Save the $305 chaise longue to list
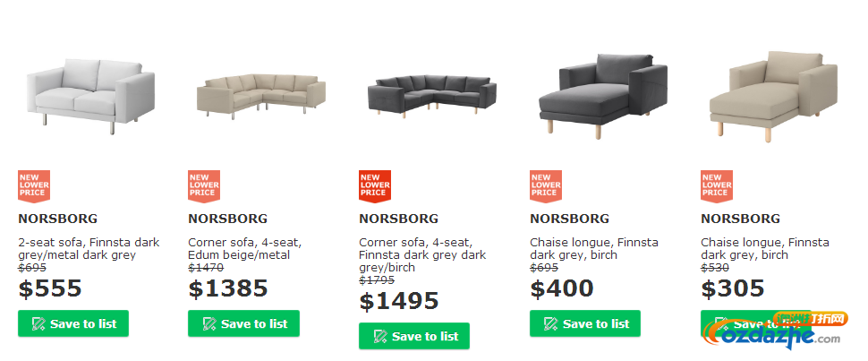 click(x=756, y=323)
